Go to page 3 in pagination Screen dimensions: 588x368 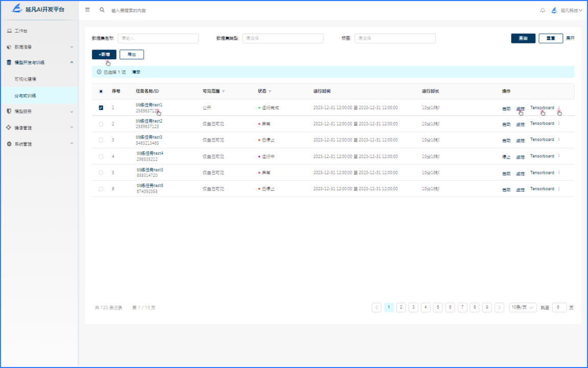[413, 307]
